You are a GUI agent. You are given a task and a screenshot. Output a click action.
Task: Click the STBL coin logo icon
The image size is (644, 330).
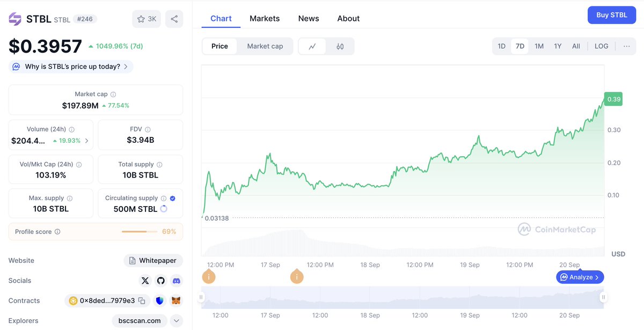(x=15, y=19)
